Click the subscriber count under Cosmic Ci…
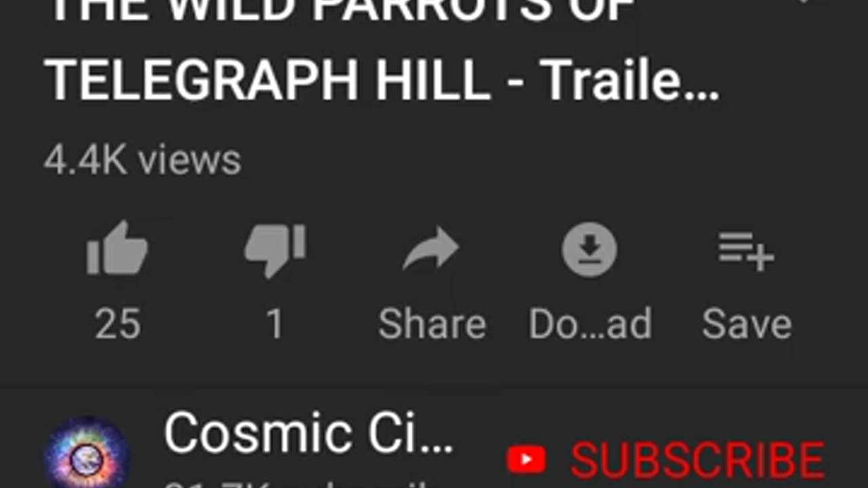 pos(298,483)
